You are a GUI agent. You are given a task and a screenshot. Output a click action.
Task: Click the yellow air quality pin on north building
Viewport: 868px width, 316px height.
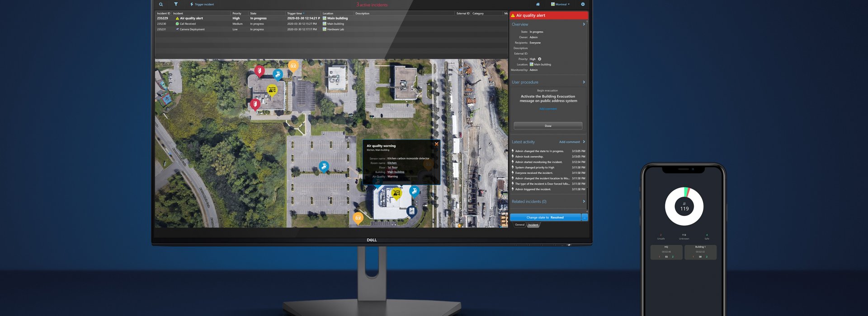click(272, 90)
